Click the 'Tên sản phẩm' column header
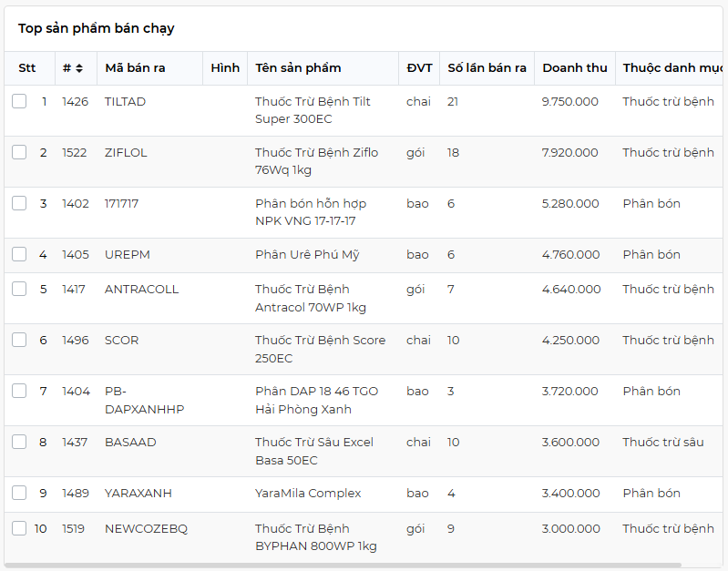The height and width of the screenshot is (571, 728). (x=298, y=68)
